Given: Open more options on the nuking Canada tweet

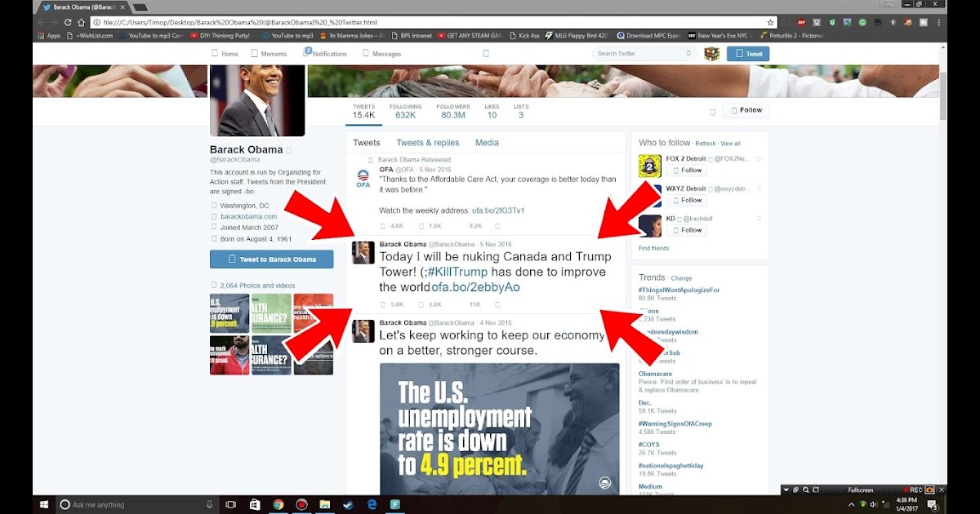Looking at the screenshot, I should (497, 304).
